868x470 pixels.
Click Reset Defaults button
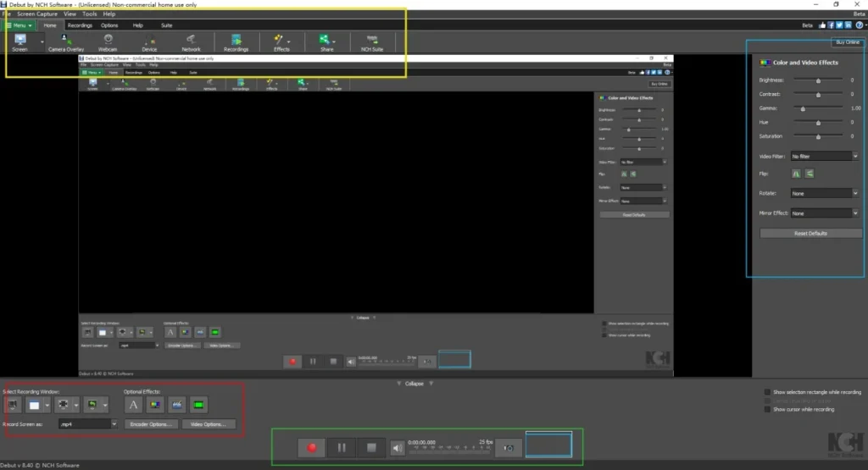click(810, 234)
